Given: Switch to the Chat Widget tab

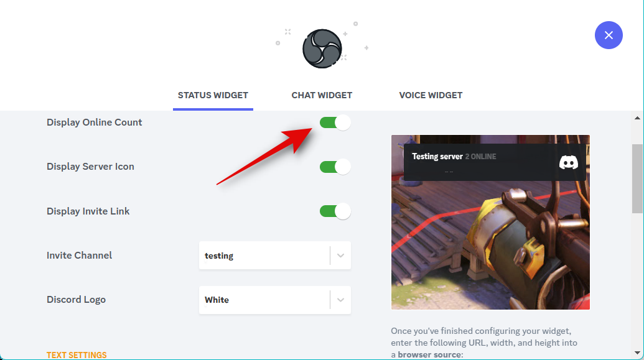Looking at the screenshot, I should point(322,95).
